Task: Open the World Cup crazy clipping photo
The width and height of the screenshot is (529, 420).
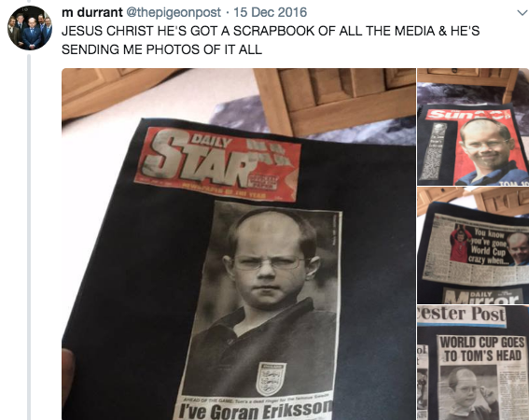Action: (x=473, y=245)
